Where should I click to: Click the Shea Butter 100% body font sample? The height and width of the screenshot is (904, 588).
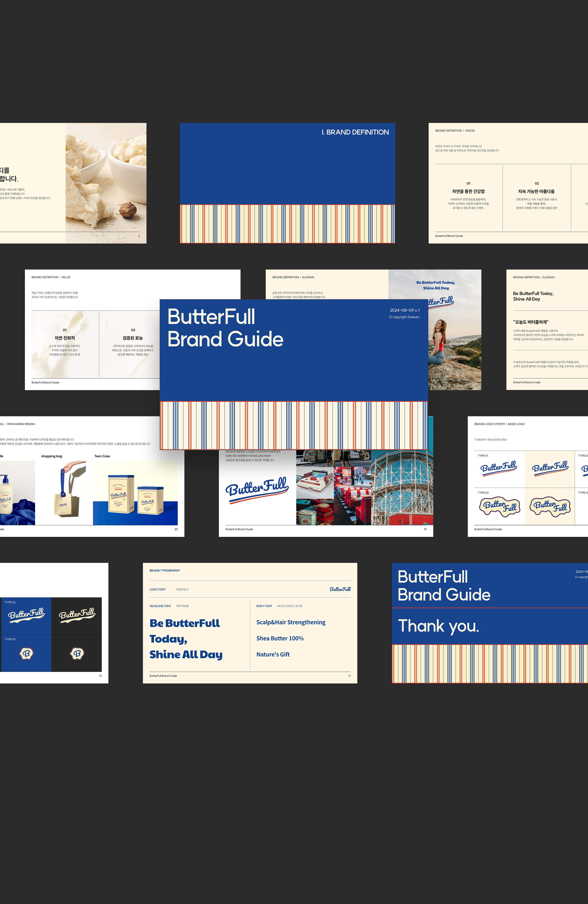coord(280,638)
